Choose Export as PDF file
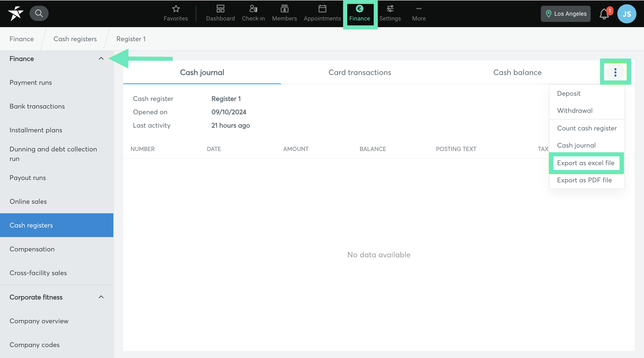Screen dimensions: 644x358 pos(587,180)
